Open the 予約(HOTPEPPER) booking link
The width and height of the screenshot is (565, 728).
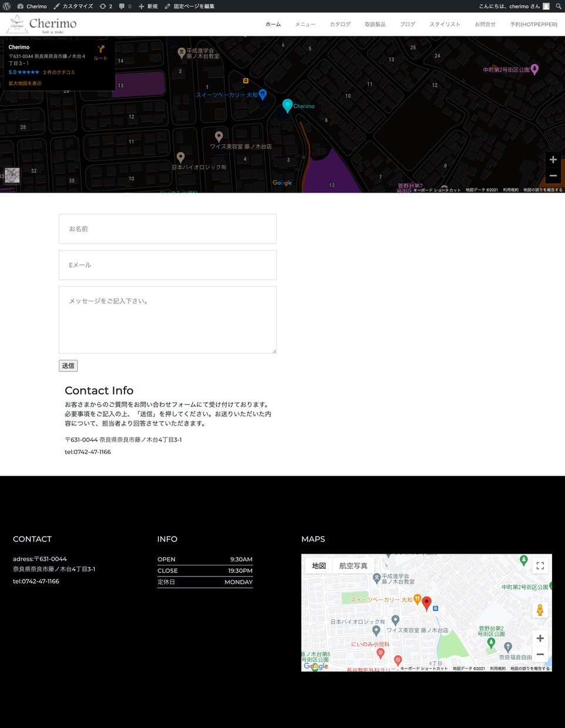533,24
